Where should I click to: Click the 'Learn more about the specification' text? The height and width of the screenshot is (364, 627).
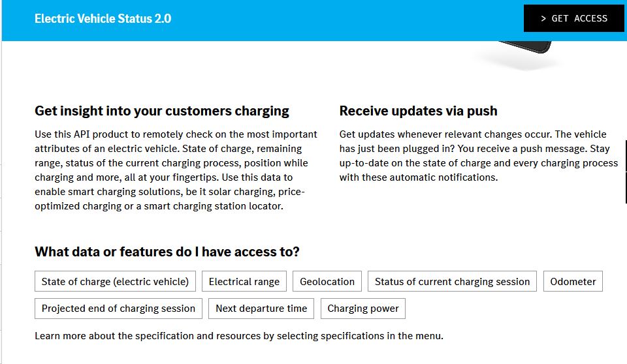click(239, 336)
